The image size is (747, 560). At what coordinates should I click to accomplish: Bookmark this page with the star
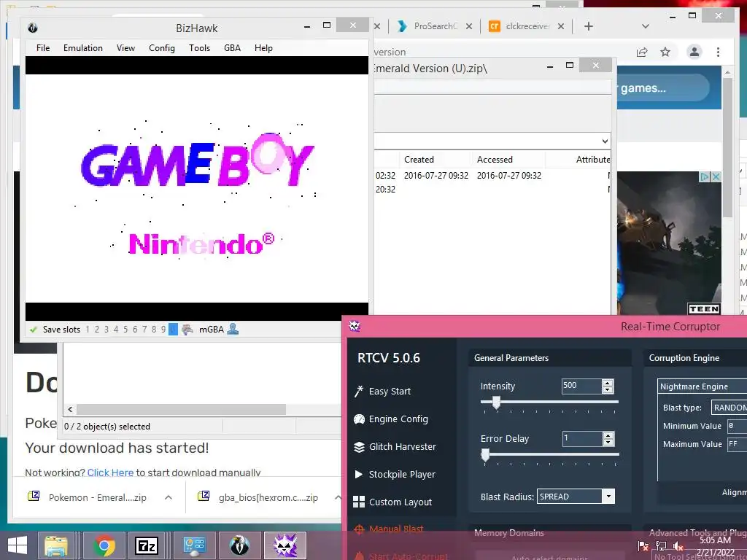(x=665, y=52)
